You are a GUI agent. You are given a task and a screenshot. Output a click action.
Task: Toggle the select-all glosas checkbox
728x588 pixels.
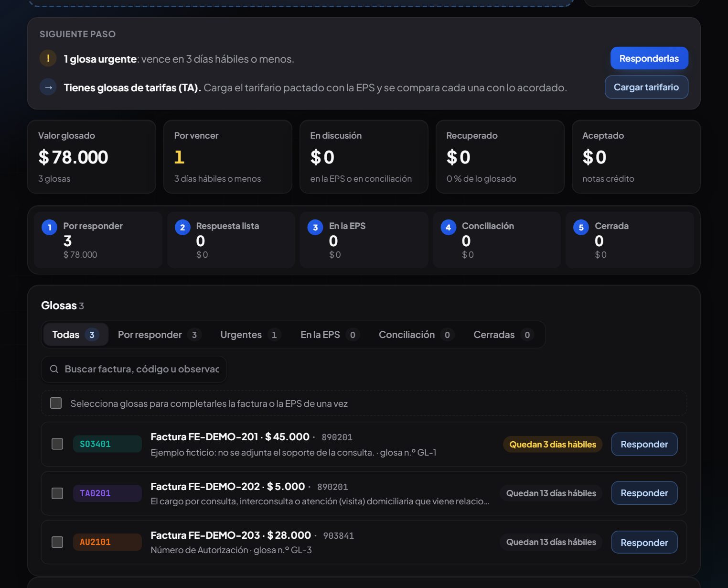pyautogui.click(x=56, y=403)
